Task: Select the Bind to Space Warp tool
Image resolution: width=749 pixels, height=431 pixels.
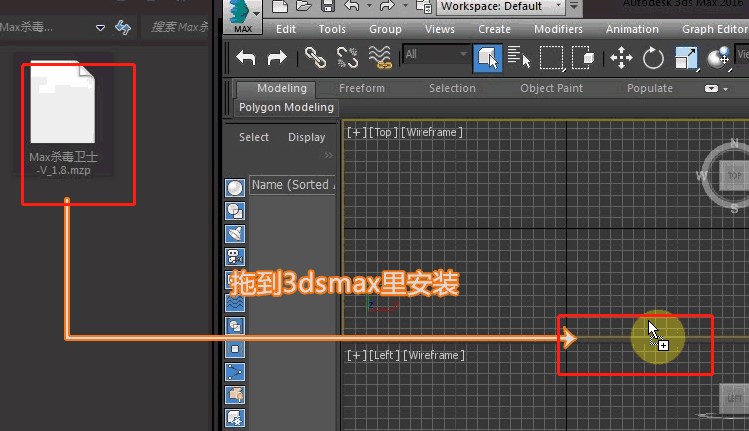Action: pos(380,58)
